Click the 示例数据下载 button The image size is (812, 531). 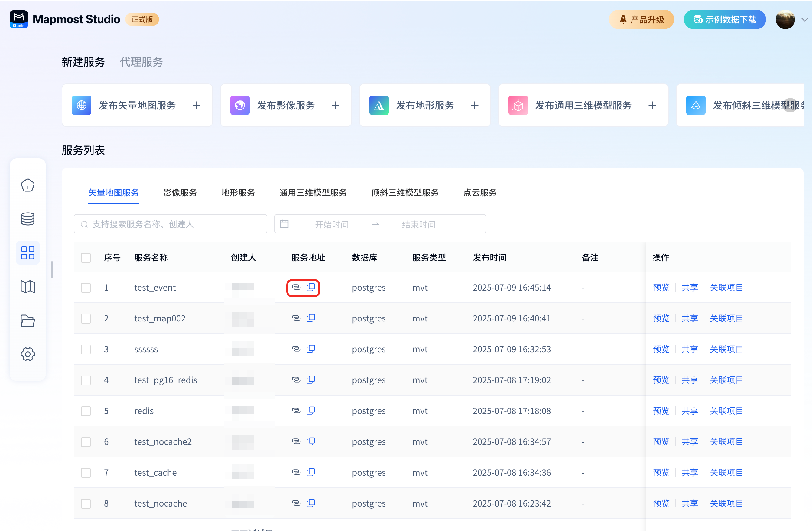coord(725,19)
